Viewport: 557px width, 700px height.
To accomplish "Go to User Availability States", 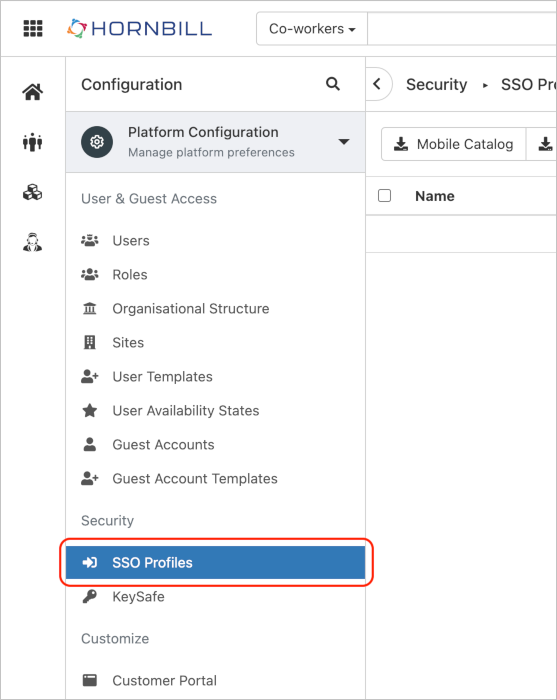I will coord(216,410).
